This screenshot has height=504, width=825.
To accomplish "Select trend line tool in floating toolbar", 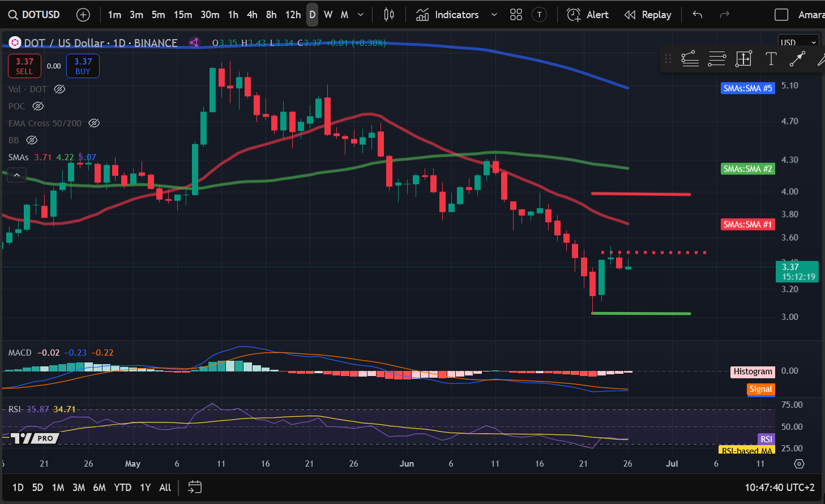I will tap(797, 59).
